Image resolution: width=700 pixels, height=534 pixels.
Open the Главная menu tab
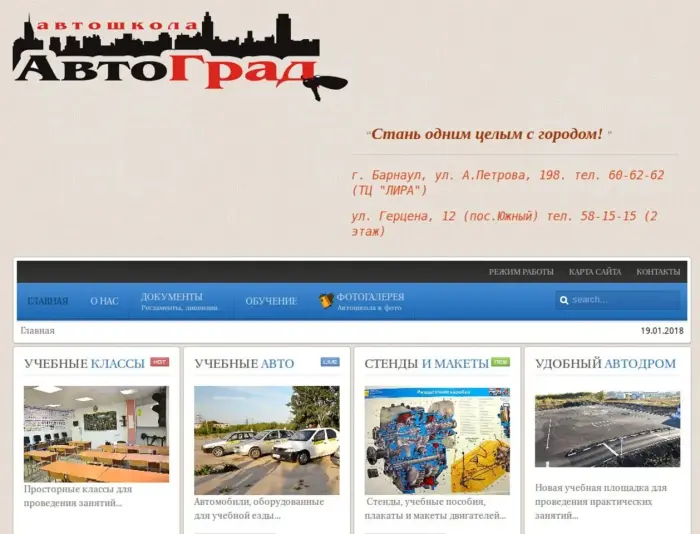[48, 301]
